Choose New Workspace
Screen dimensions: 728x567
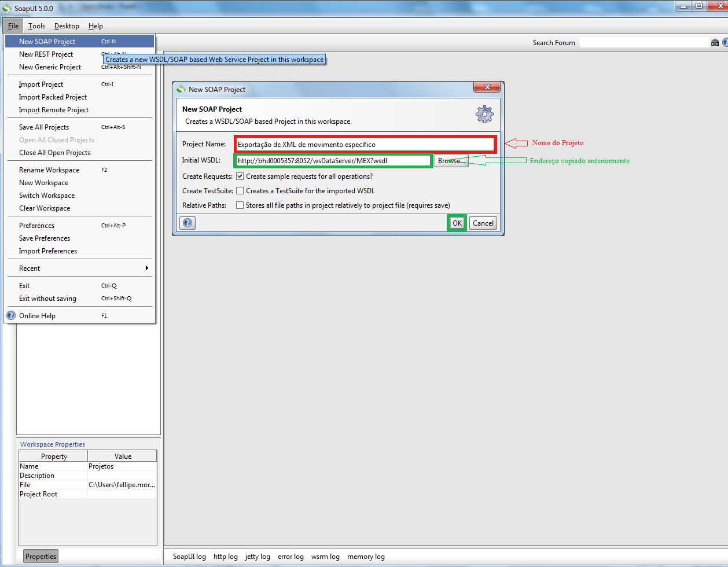79,183
